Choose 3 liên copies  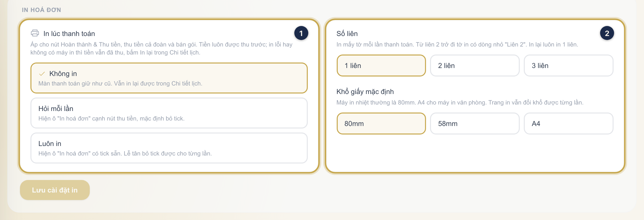pos(568,66)
